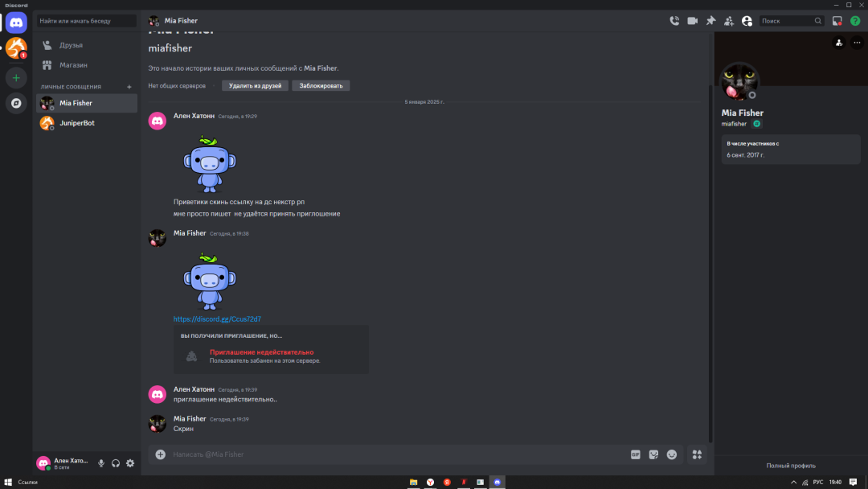This screenshot has height=489, width=868.
Task: Open the sticker picker
Action: pyautogui.click(x=653, y=454)
